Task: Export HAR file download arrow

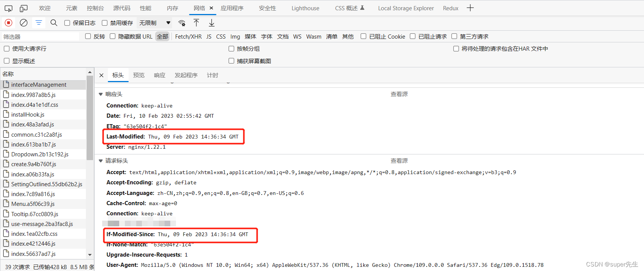Action: point(212,23)
